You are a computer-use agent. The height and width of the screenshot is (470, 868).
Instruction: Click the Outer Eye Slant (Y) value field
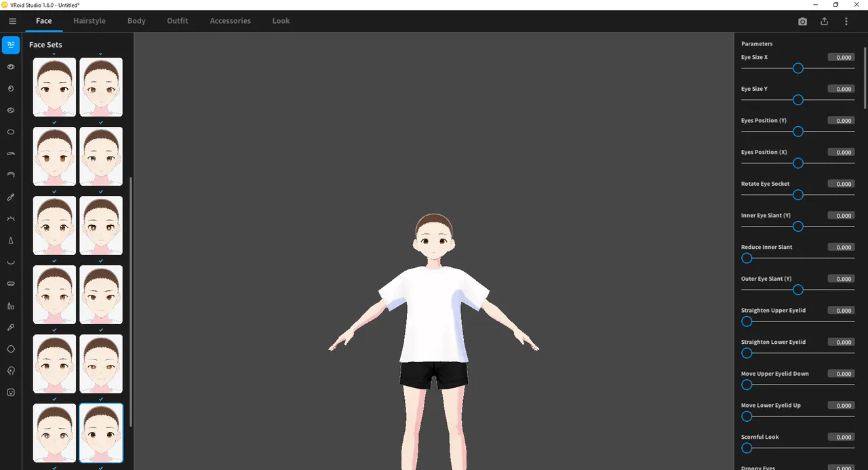coord(841,279)
